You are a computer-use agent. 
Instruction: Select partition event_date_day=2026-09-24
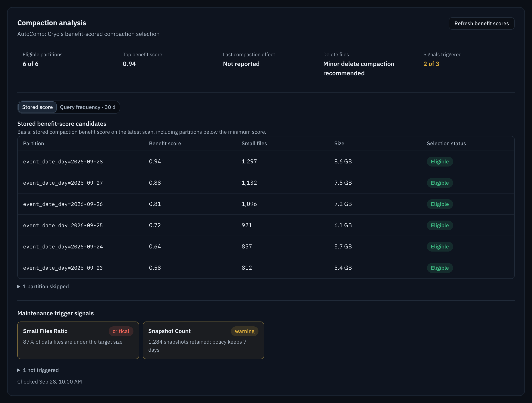pos(266,246)
